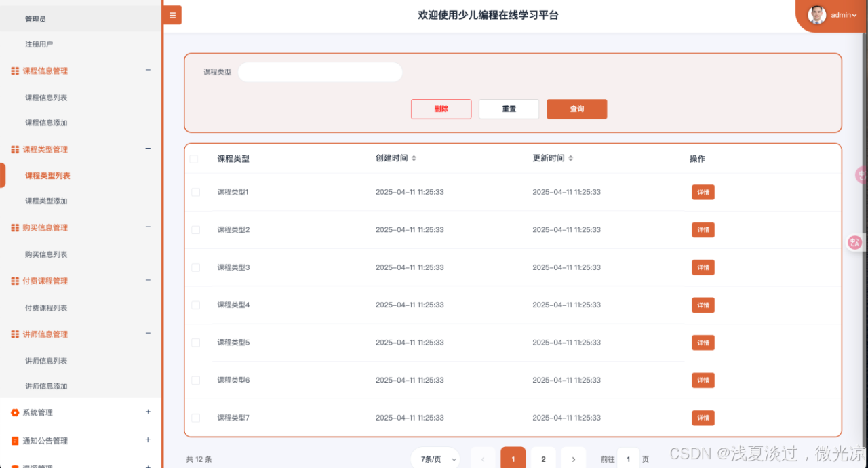Open the 7条/页 page size dropdown
Screen dimensions: 868x468
click(435, 458)
